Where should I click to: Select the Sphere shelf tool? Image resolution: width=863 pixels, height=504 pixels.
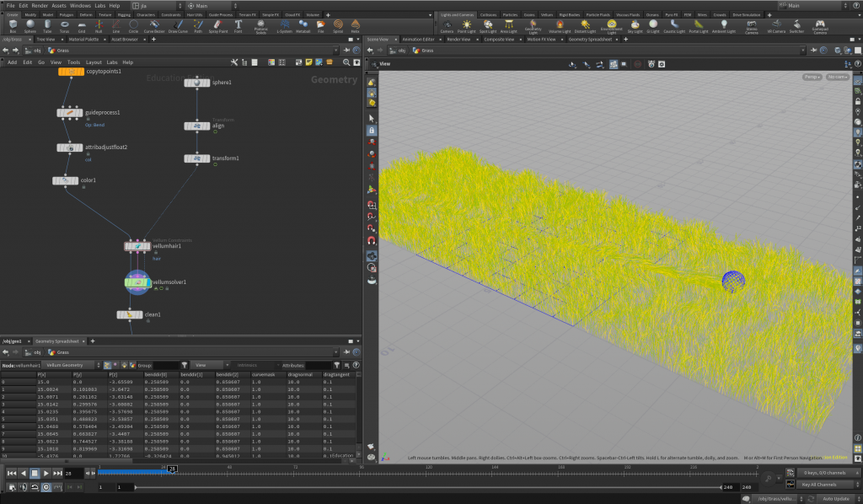[29, 26]
